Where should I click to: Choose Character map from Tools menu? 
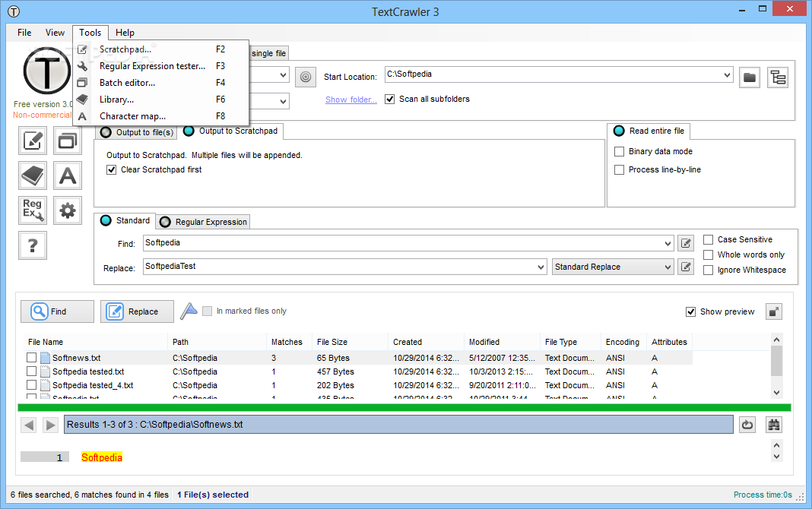tap(162, 116)
